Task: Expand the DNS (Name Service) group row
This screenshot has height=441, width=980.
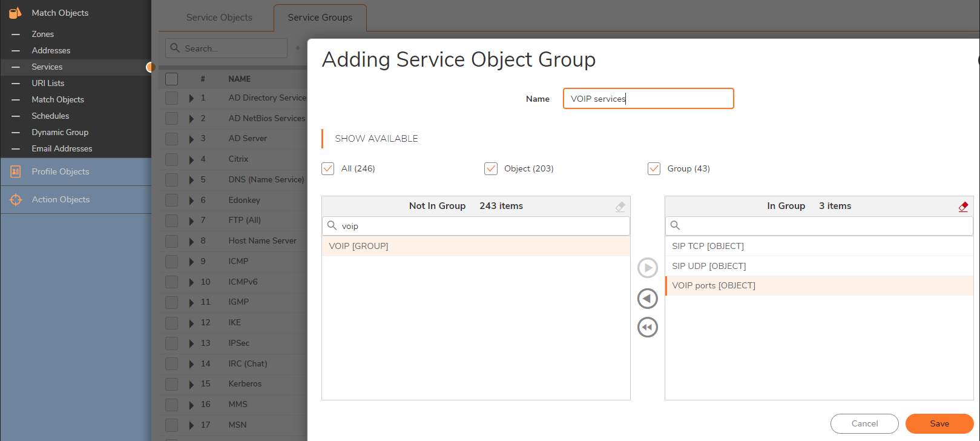Action: pyautogui.click(x=191, y=180)
